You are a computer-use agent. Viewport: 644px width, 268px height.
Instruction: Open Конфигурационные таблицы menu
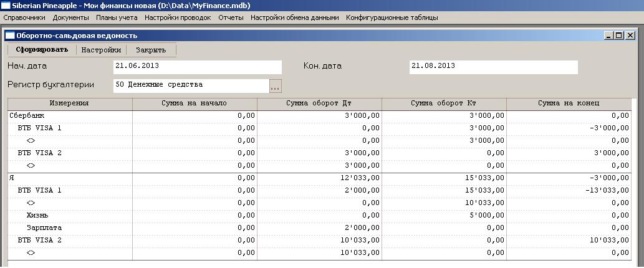pos(392,17)
